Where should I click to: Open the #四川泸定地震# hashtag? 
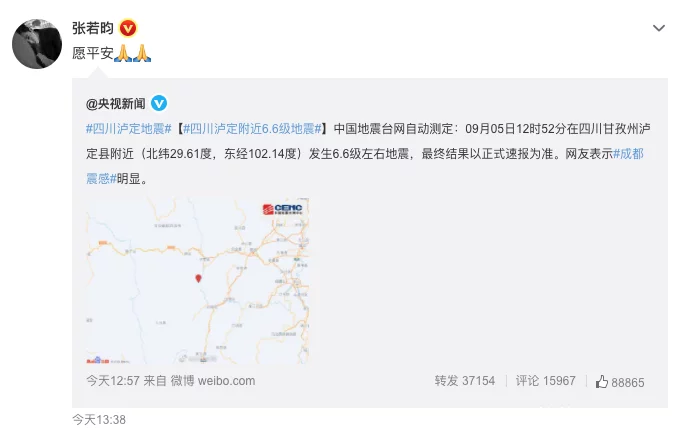click(129, 129)
